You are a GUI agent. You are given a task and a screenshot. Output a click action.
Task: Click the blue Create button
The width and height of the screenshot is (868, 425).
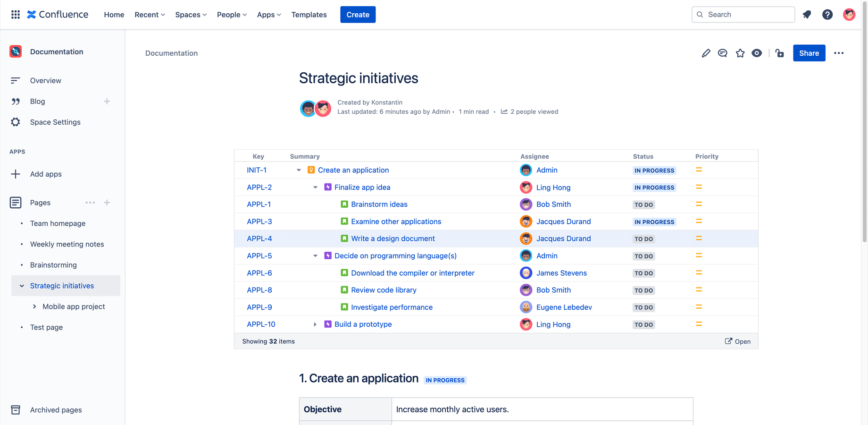pos(358,15)
